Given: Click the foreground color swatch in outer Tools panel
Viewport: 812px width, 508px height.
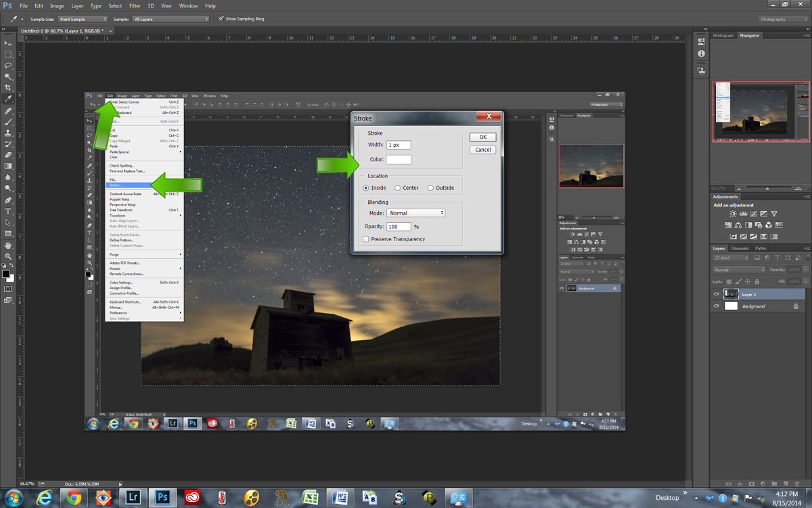Looking at the screenshot, I should (x=5, y=274).
